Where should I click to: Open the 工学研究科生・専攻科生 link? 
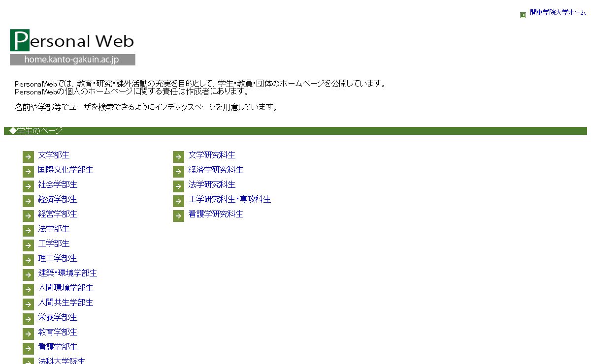point(230,199)
